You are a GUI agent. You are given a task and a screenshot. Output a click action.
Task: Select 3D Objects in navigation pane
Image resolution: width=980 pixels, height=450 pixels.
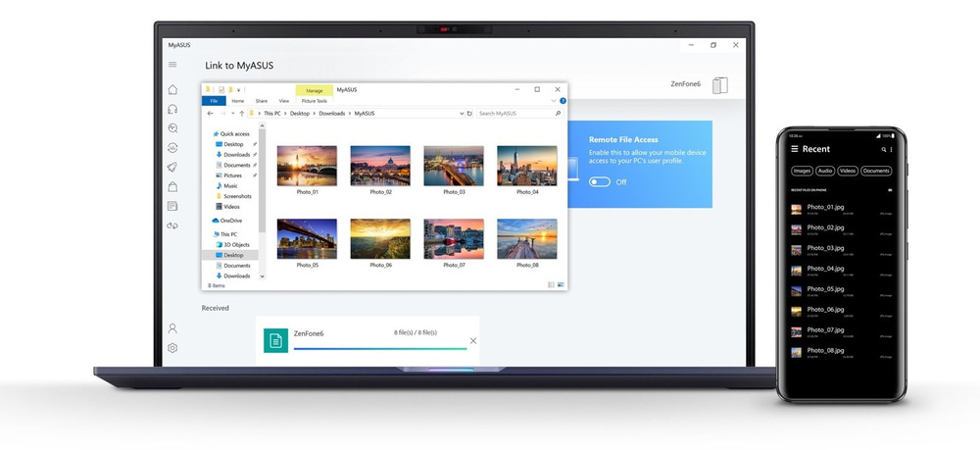click(x=233, y=245)
